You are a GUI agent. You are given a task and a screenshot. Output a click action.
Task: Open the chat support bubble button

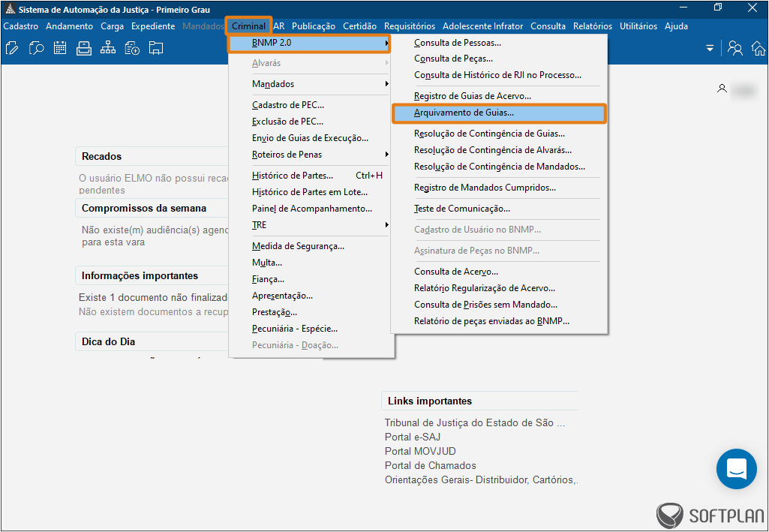pyautogui.click(x=736, y=468)
